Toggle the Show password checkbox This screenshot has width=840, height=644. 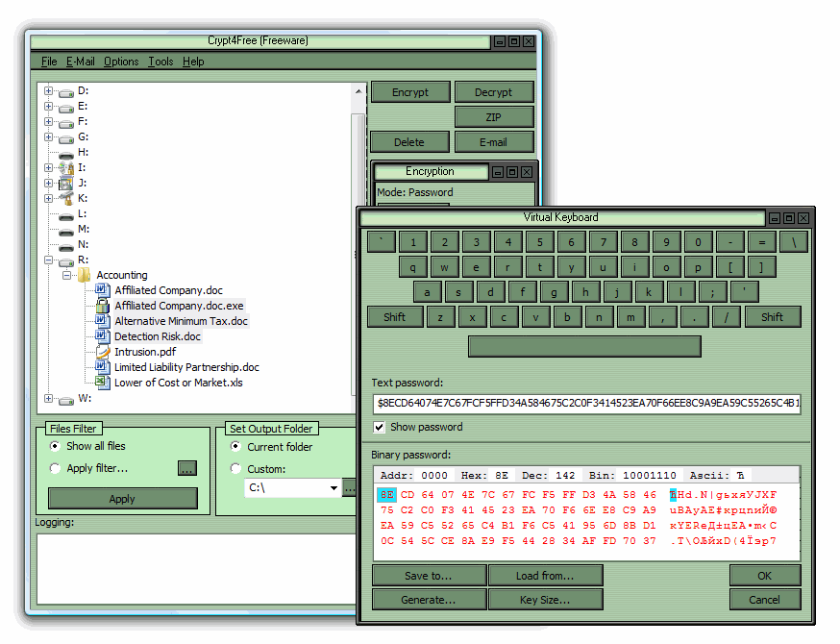coord(380,427)
